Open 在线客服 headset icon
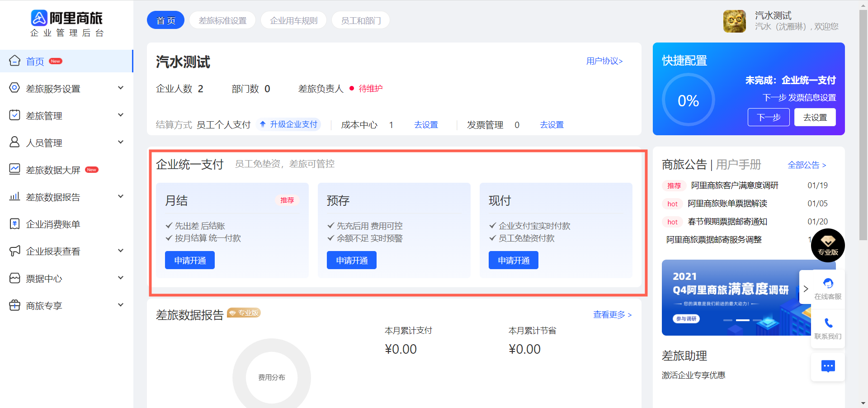Screen dimensions: 868x408 828,283
